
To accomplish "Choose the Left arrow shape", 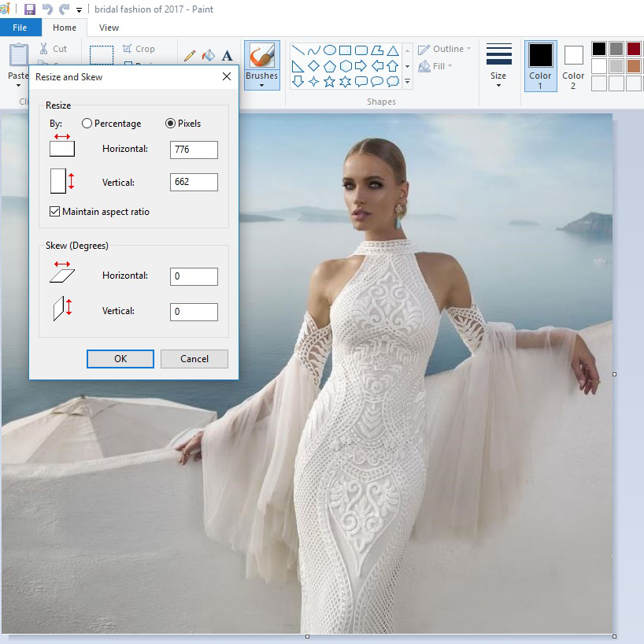I will [x=377, y=66].
